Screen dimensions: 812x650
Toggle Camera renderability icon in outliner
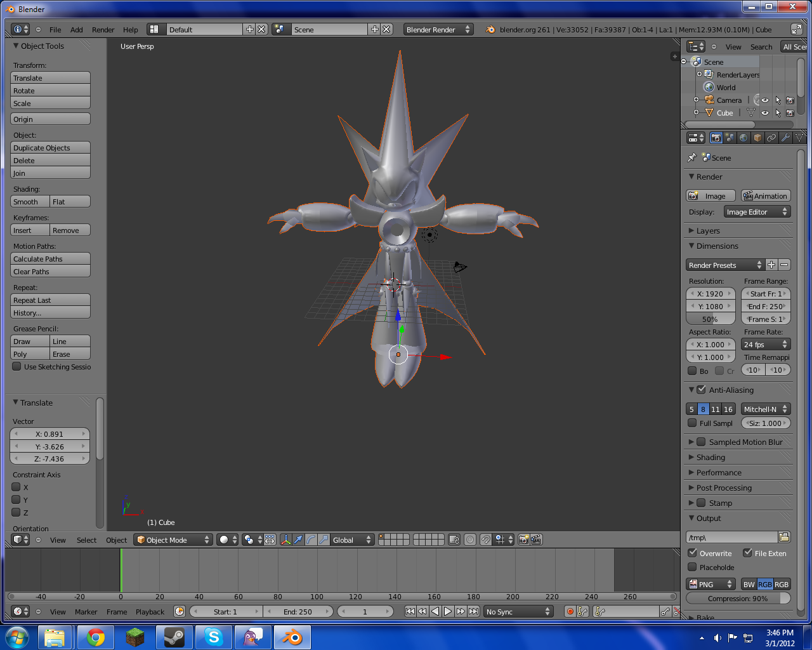[x=790, y=100]
